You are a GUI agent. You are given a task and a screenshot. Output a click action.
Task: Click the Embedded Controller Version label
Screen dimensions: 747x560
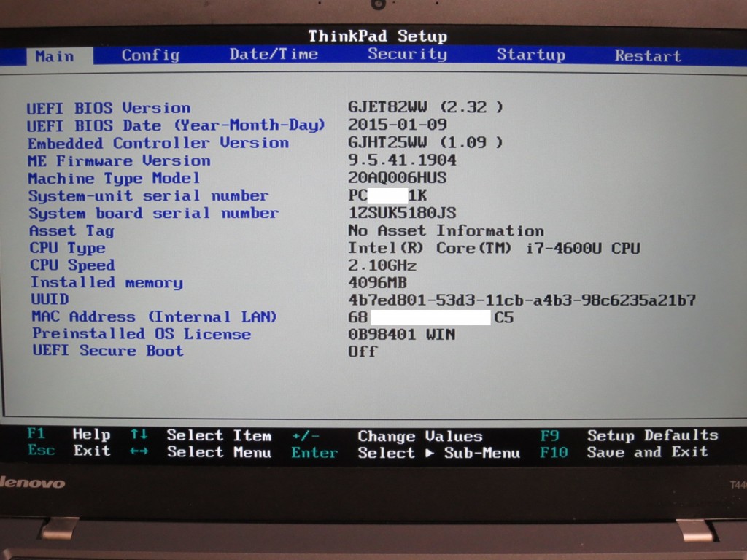click(x=158, y=143)
